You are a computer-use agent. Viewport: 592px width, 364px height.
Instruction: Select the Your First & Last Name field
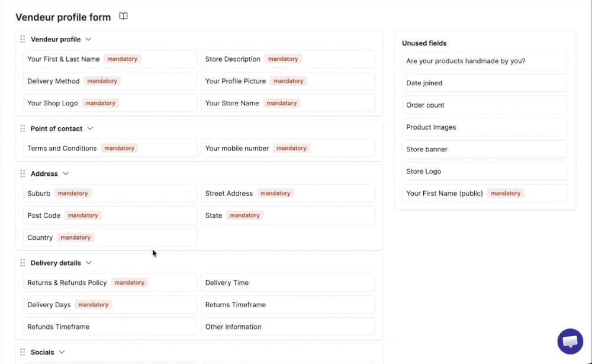(110, 59)
